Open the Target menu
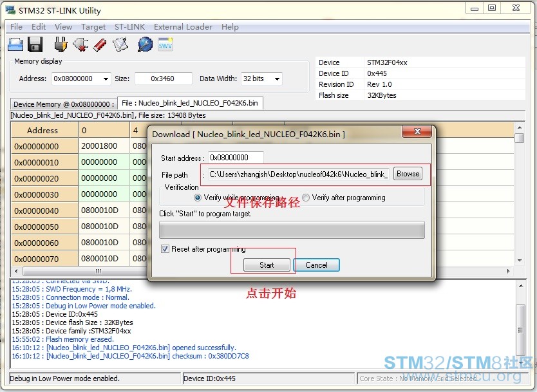The height and width of the screenshot is (392, 537). pos(93,26)
